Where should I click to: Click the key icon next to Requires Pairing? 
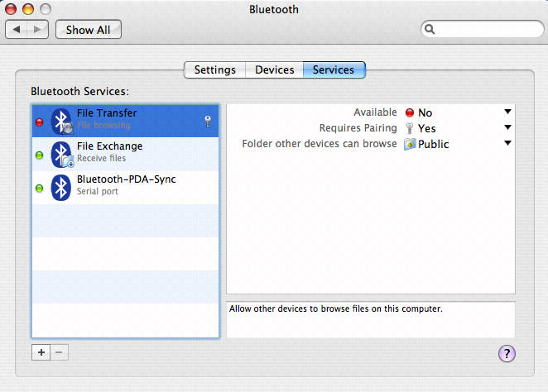click(409, 128)
